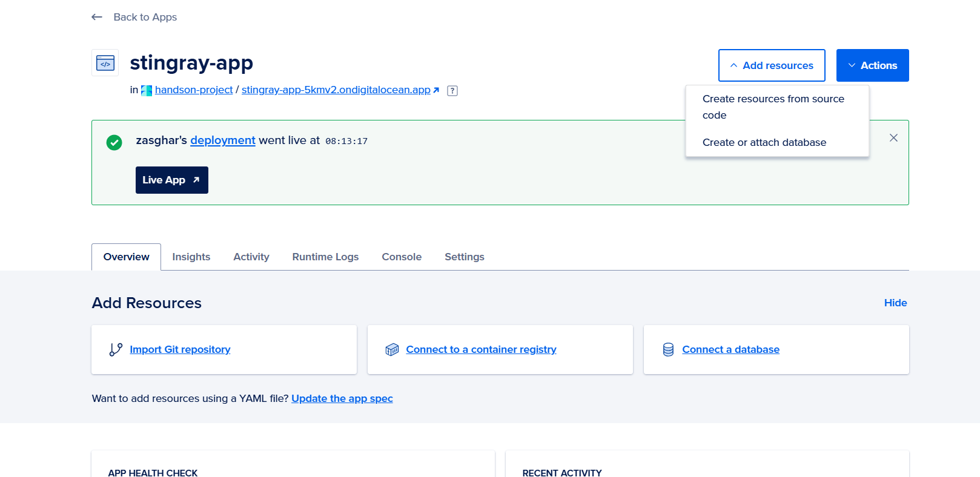
Task: Open the Settings tab
Action: [x=465, y=257]
